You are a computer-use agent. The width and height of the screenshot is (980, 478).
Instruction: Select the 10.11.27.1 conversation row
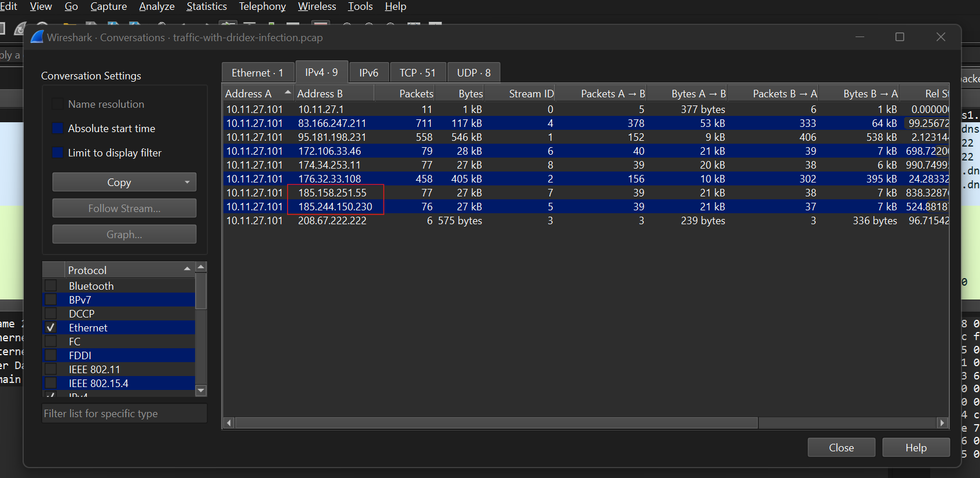(x=586, y=109)
